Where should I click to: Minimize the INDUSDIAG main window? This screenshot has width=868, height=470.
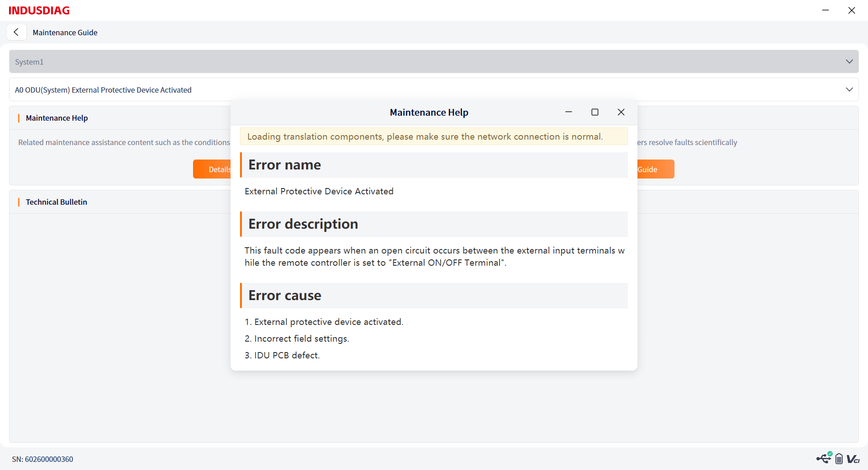tap(826, 10)
